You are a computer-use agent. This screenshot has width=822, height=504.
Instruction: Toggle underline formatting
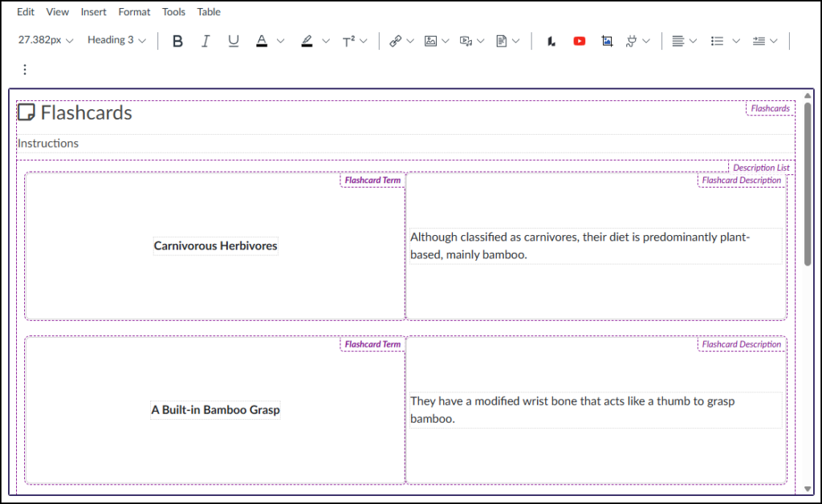[x=233, y=40]
